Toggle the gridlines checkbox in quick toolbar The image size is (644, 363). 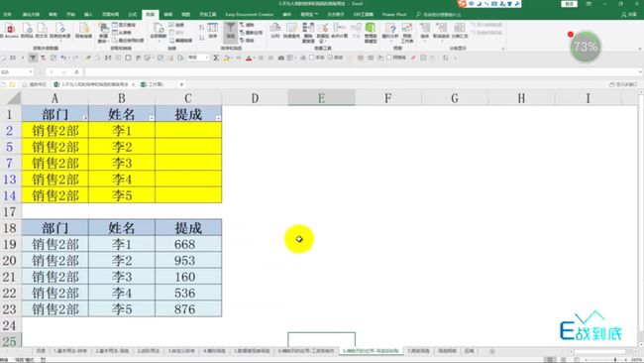tap(389, 58)
